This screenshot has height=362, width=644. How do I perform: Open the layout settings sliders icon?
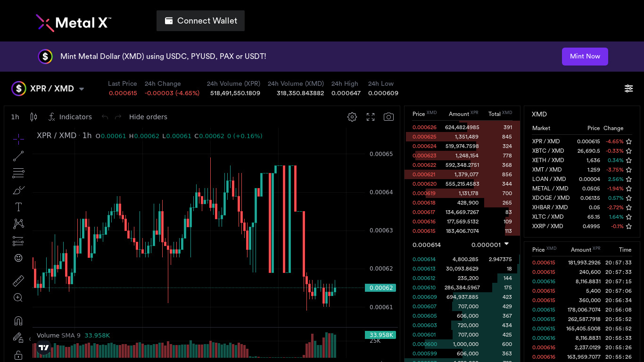629,88
